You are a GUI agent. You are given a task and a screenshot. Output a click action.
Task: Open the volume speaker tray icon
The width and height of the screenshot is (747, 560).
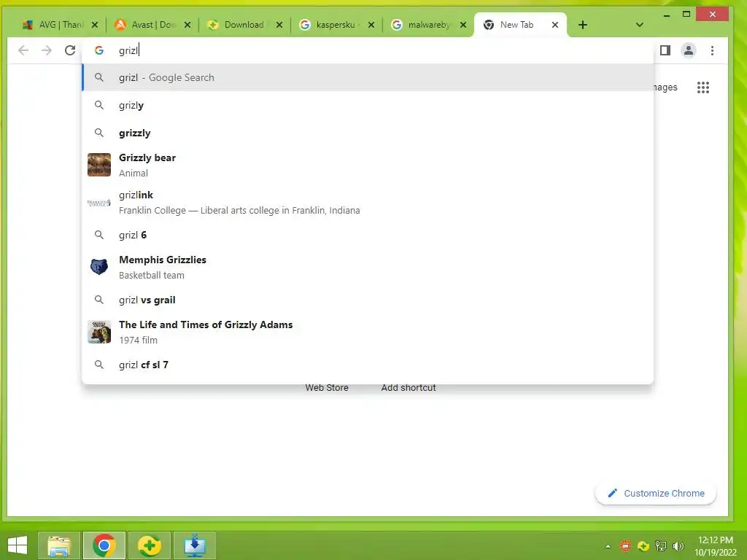678,545
